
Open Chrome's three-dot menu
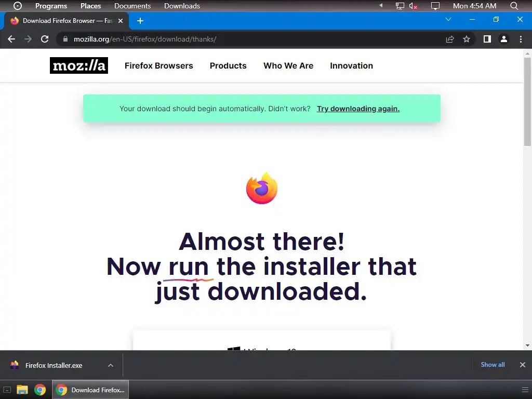[521, 39]
